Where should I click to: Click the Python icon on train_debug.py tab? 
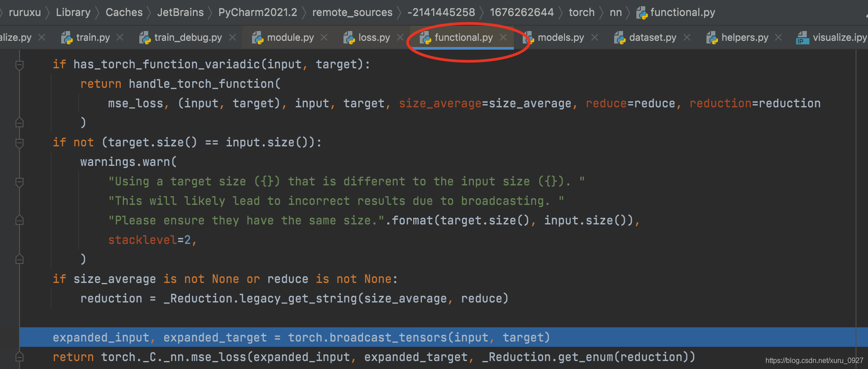coord(145,38)
